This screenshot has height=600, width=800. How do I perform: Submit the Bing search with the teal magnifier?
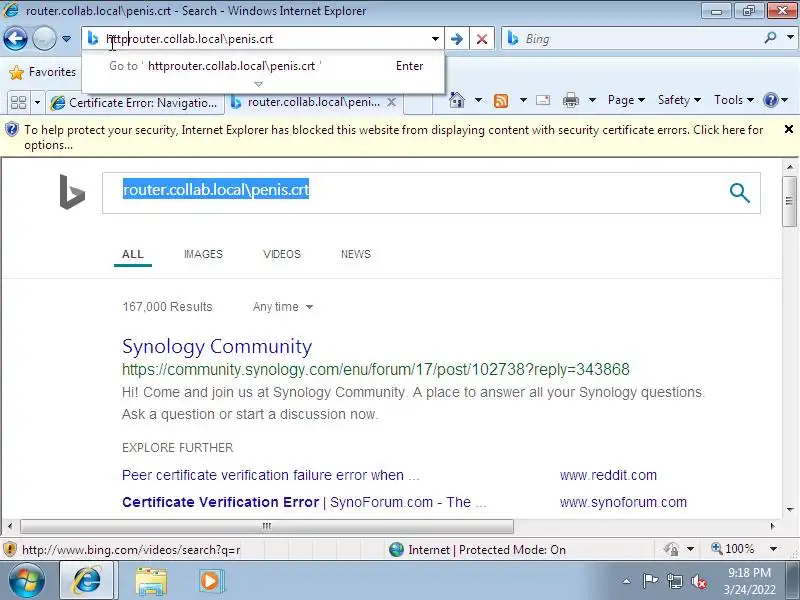pyautogui.click(x=739, y=193)
